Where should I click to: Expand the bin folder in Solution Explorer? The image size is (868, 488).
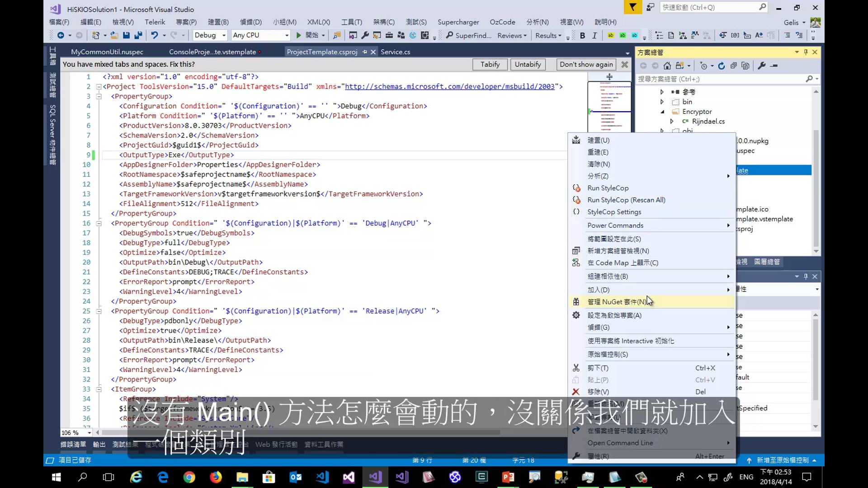tap(662, 101)
